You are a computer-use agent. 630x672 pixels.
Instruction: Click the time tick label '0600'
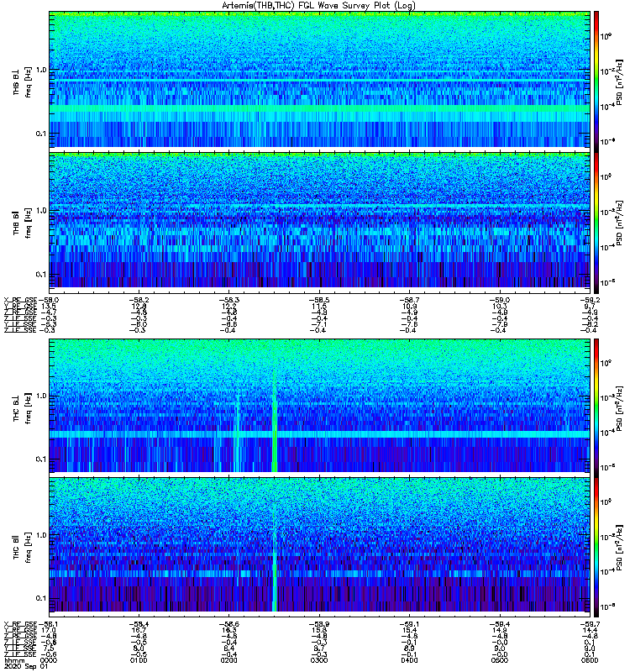[590, 660]
